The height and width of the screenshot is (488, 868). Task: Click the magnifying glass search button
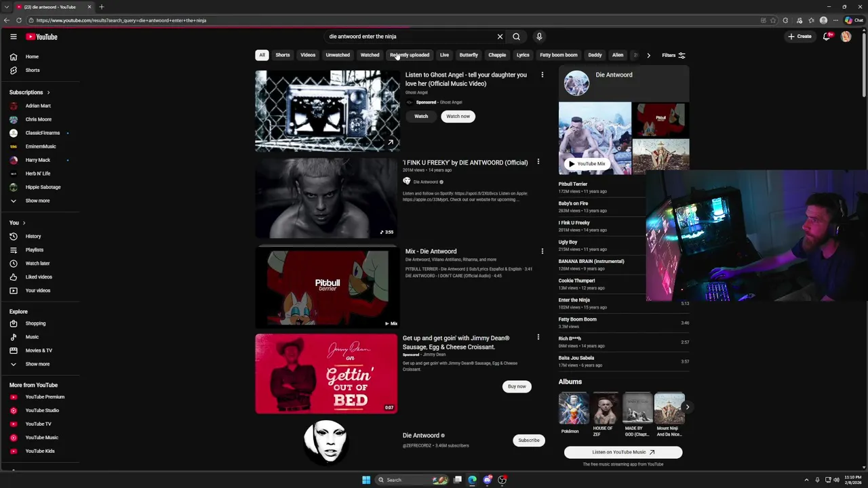pos(517,37)
